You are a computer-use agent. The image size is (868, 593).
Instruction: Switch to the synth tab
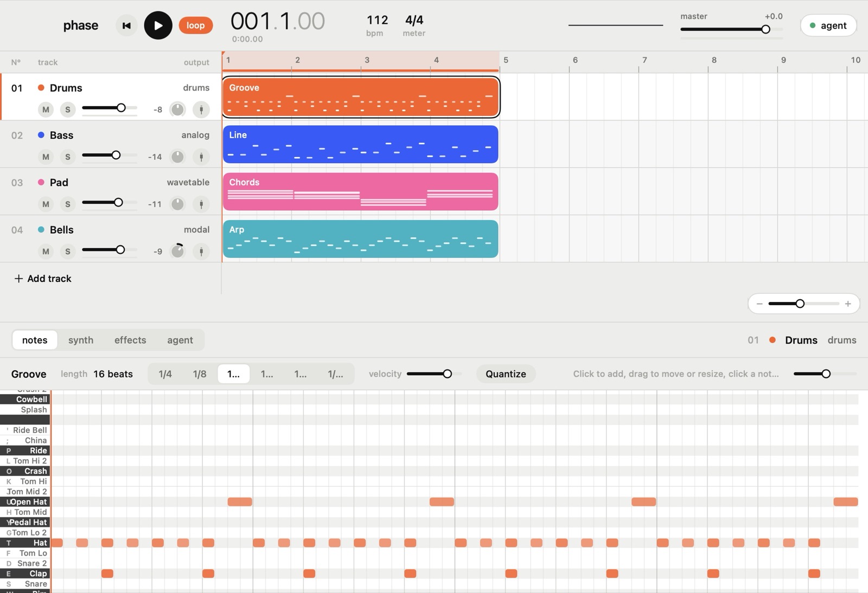coord(81,340)
